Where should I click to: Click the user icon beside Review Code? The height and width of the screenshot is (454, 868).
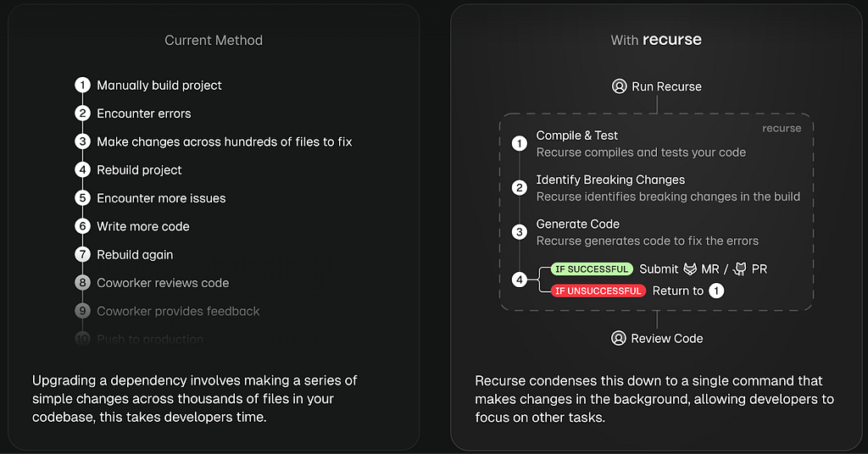pyautogui.click(x=618, y=339)
